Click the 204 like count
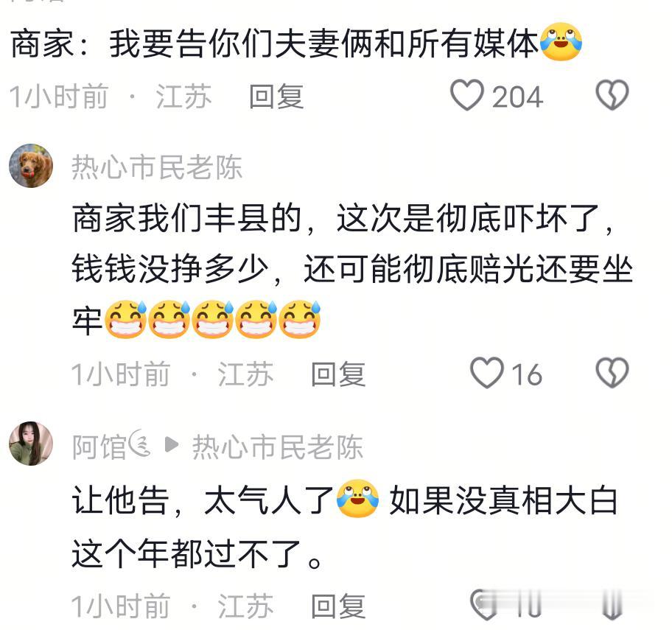Screen dimensions: 672x630 [518, 97]
